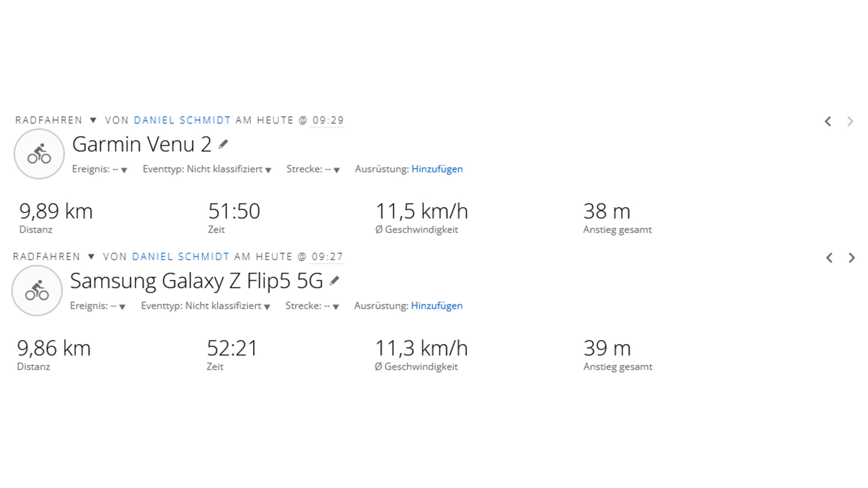Screen dimensions: 868x488
Task: Click the 09:27 start time on Samsung activity
Action: coord(327,257)
